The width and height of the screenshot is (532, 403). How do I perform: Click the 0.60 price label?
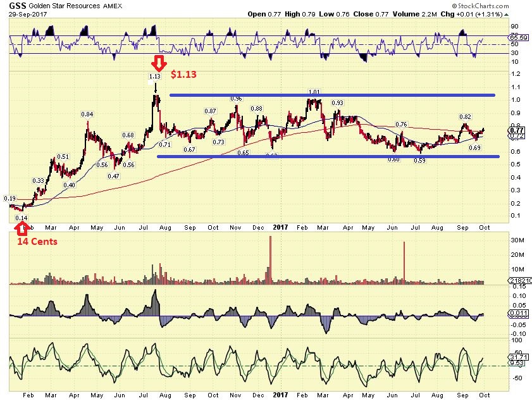point(393,159)
